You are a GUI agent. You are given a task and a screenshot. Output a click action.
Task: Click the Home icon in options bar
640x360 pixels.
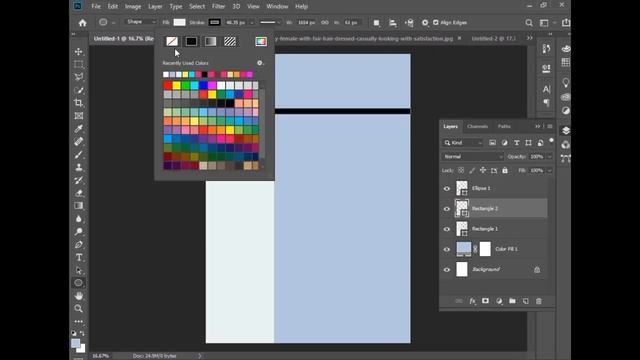point(82,23)
